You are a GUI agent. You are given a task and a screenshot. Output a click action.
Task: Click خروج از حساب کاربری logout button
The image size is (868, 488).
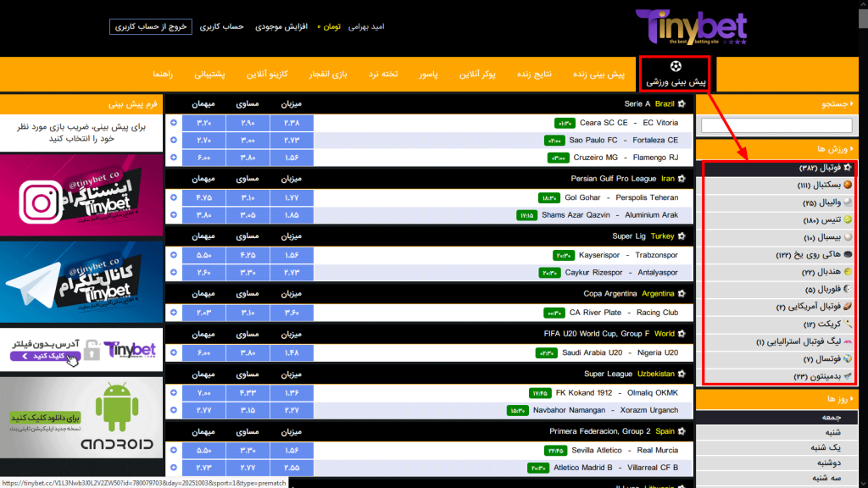click(150, 27)
